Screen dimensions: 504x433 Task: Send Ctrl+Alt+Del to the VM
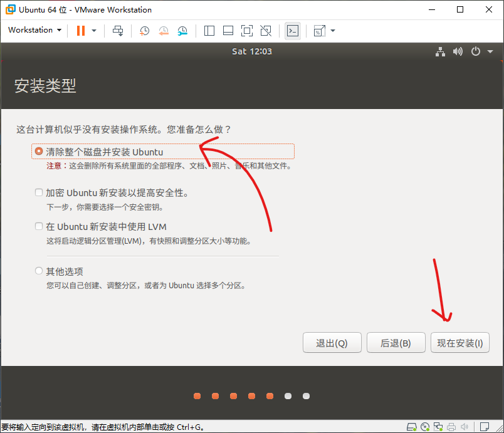pyautogui.click(x=118, y=31)
